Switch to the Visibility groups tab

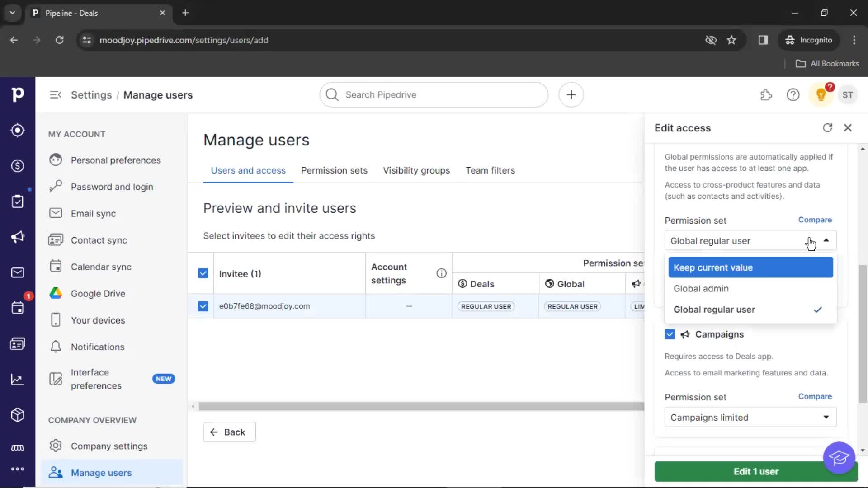[416, 170]
